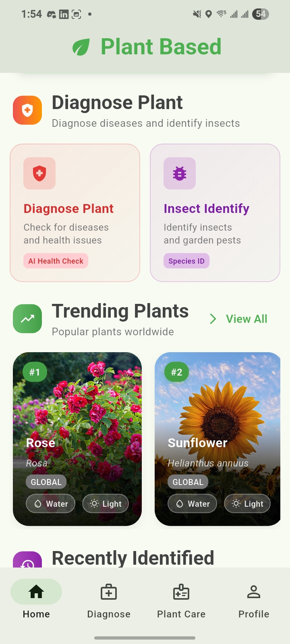290x644 pixels.
Task: Open View All trending plants
Action: pos(246,318)
